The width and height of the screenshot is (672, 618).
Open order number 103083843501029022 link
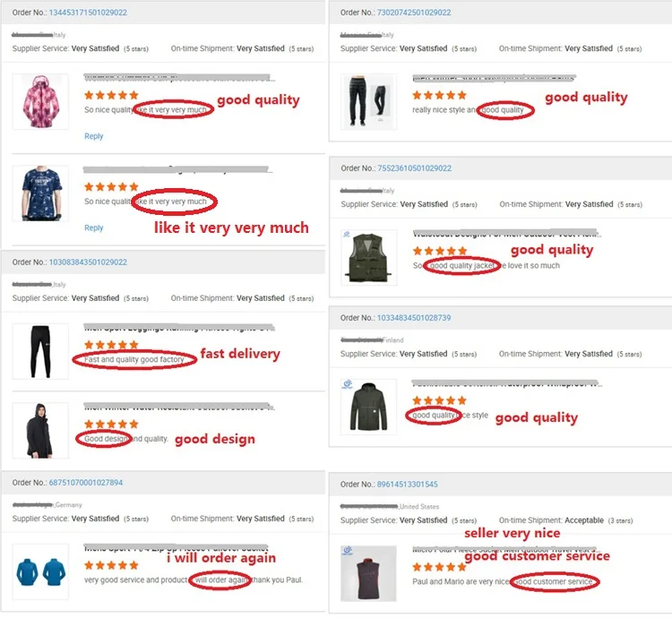pos(88,262)
